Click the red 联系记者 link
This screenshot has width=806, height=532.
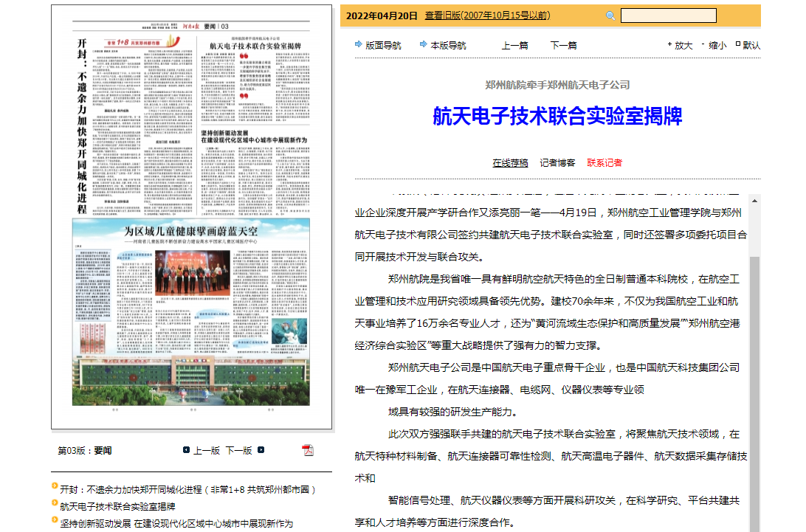coord(604,163)
